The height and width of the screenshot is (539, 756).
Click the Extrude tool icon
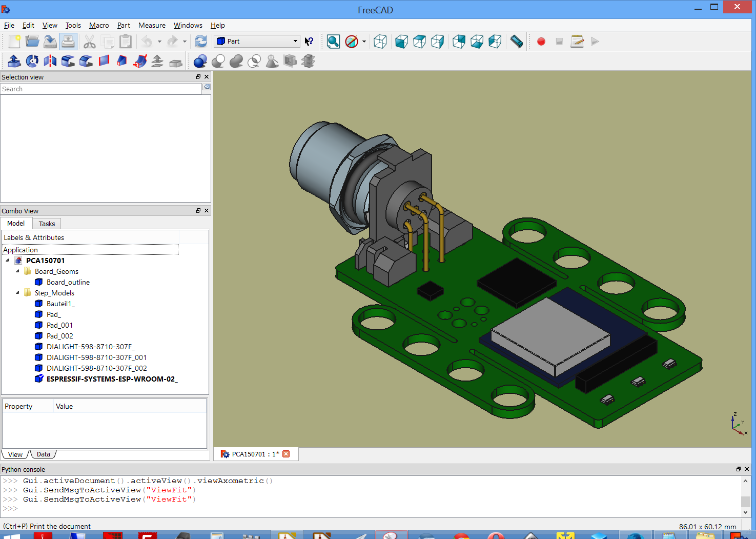click(x=14, y=61)
